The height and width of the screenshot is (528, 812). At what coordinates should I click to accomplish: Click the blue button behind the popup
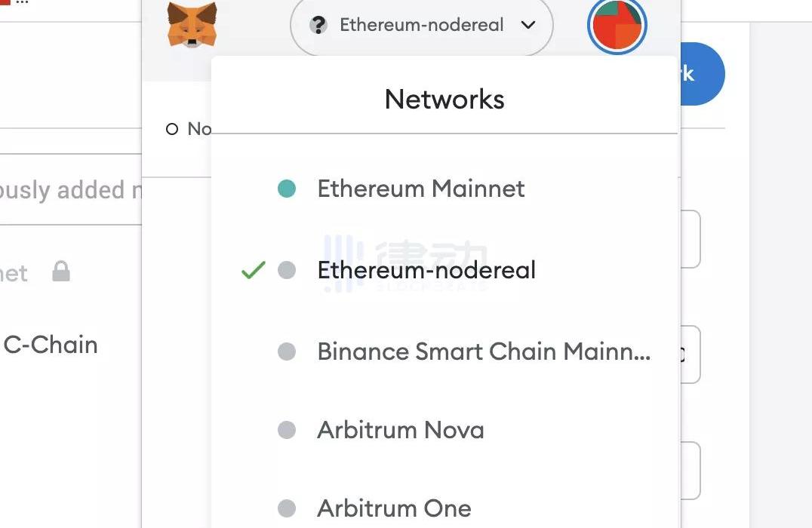pyautogui.click(x=703, y=74)
